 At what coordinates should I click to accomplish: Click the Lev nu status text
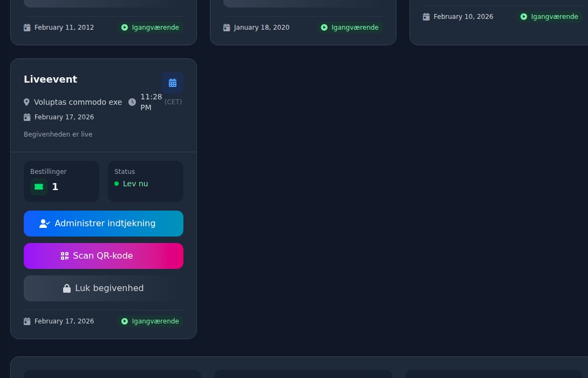[x=135, y=184]
